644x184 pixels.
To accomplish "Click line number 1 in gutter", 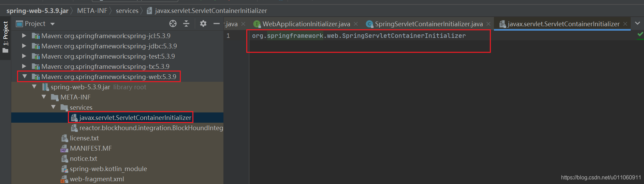I will 228,35.
